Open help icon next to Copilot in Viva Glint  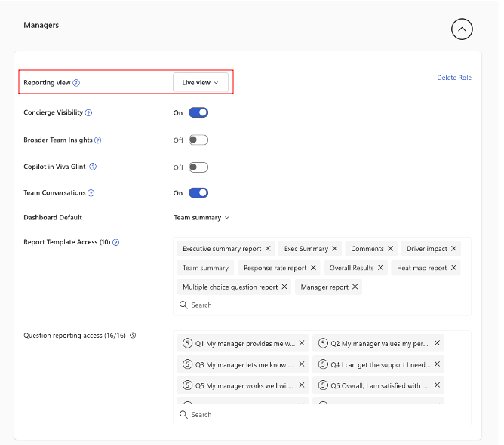click(93, 167)
